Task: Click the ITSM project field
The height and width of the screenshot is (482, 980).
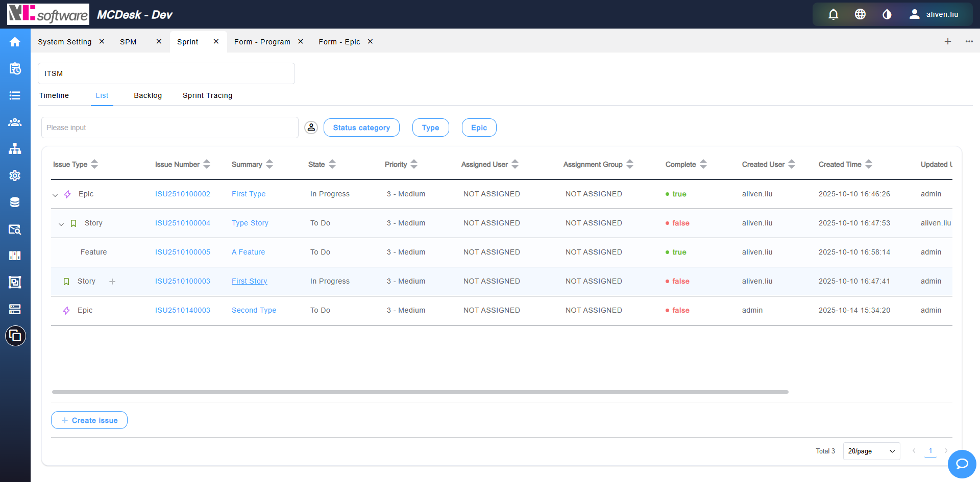Action: 166,73
